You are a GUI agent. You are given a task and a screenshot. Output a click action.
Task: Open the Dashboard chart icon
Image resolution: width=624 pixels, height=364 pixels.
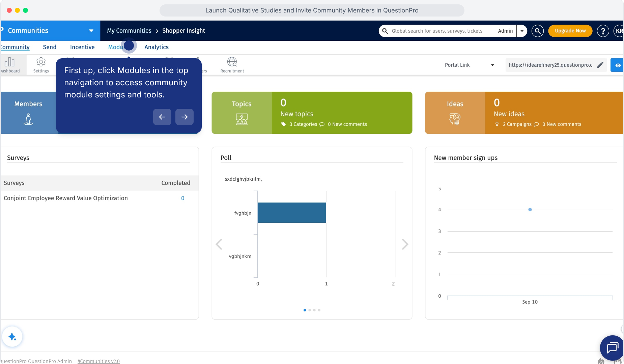[9, 62]
